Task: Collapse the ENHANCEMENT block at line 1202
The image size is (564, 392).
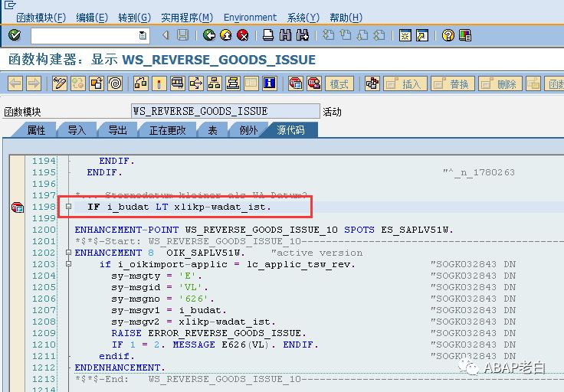Action: [x=68, y=253]
